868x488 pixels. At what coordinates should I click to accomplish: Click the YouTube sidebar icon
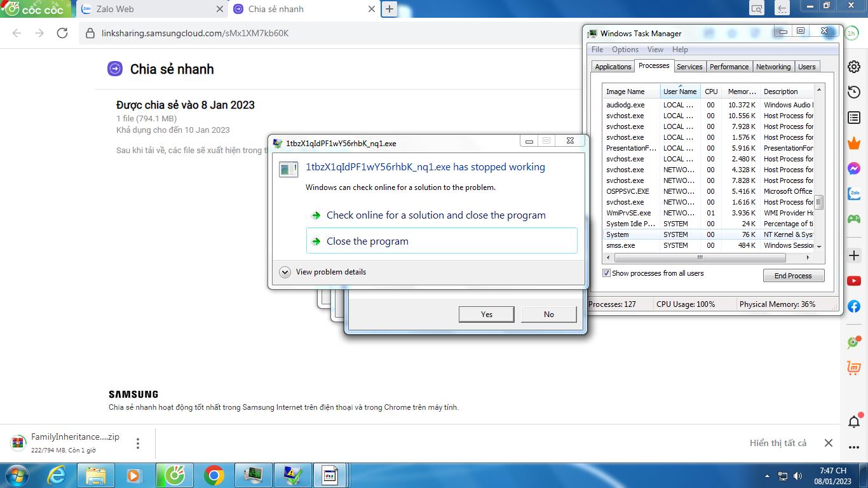(854, 281)
